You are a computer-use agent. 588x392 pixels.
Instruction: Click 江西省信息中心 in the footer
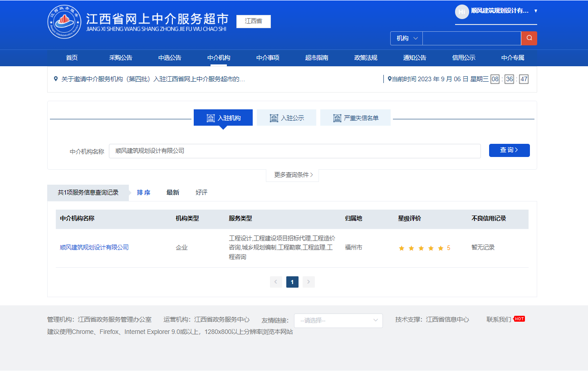(447, 319)
